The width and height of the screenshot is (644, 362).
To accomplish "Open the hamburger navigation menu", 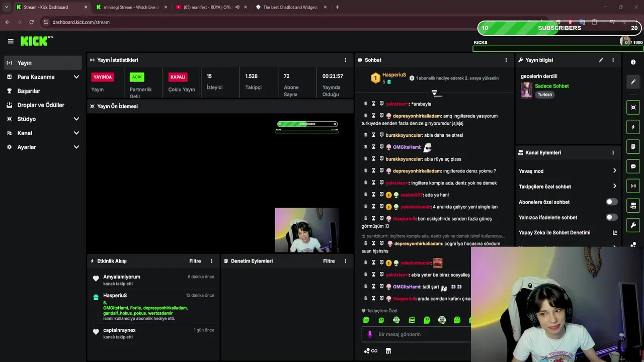I will tap(11, 41).
